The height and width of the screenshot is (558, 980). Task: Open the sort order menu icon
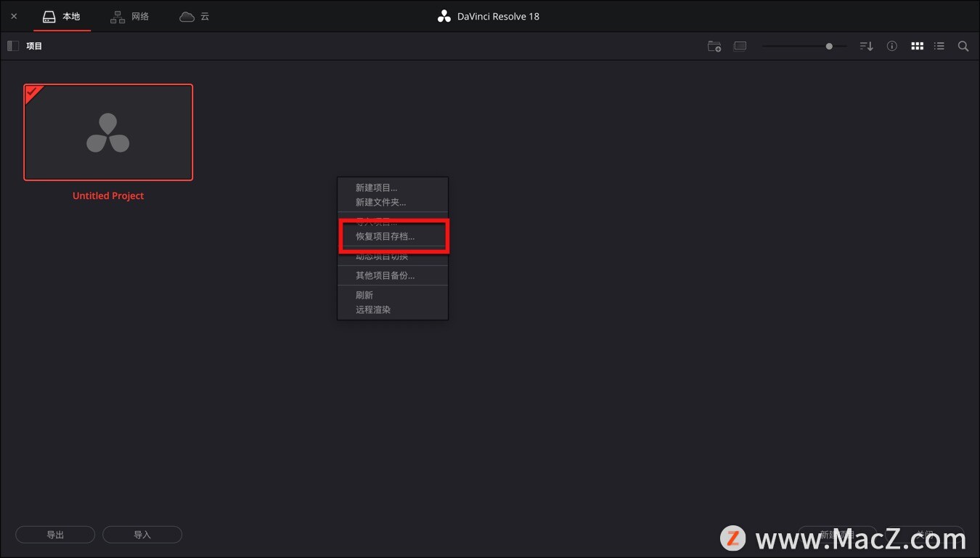(866, 46)
